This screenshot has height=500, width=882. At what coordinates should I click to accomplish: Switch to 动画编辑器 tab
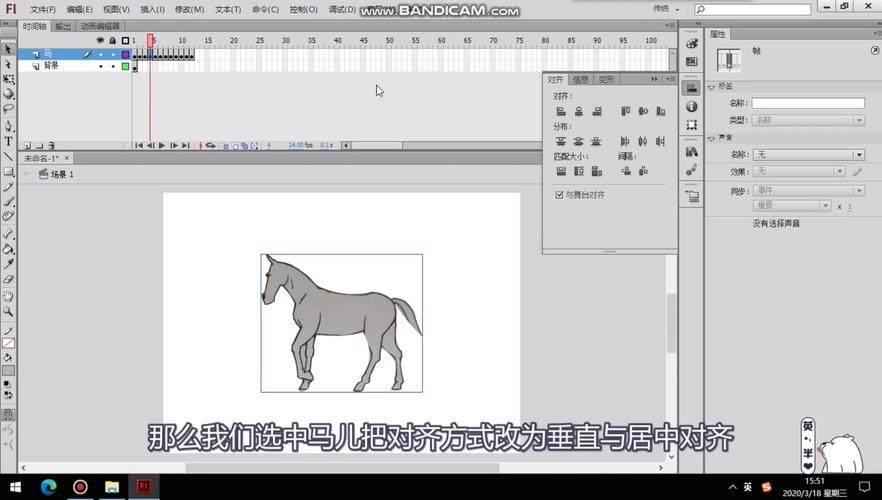tap(100, 26)
